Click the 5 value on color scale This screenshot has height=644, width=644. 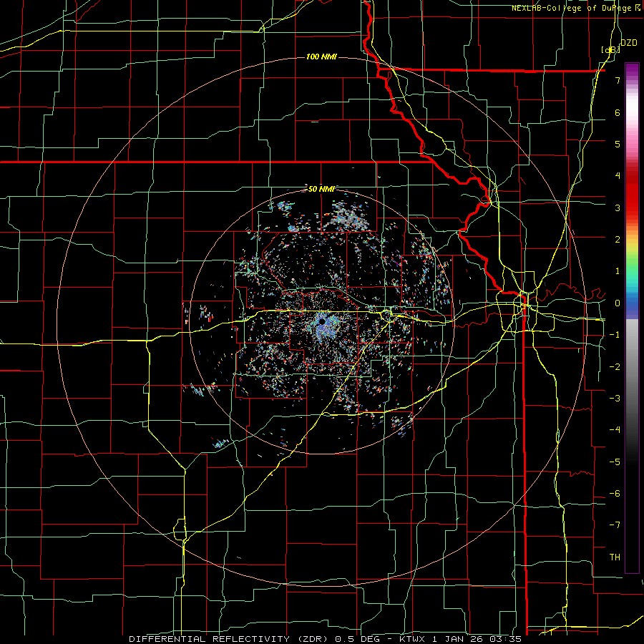click(618, 144)
